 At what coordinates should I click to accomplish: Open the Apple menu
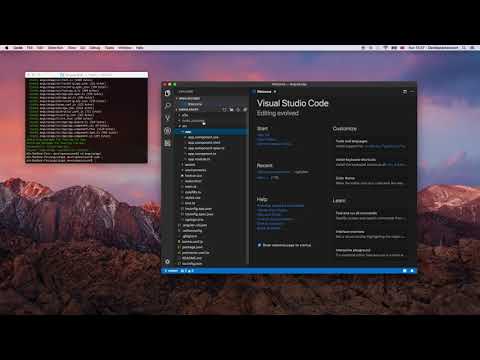pos(6,48)
